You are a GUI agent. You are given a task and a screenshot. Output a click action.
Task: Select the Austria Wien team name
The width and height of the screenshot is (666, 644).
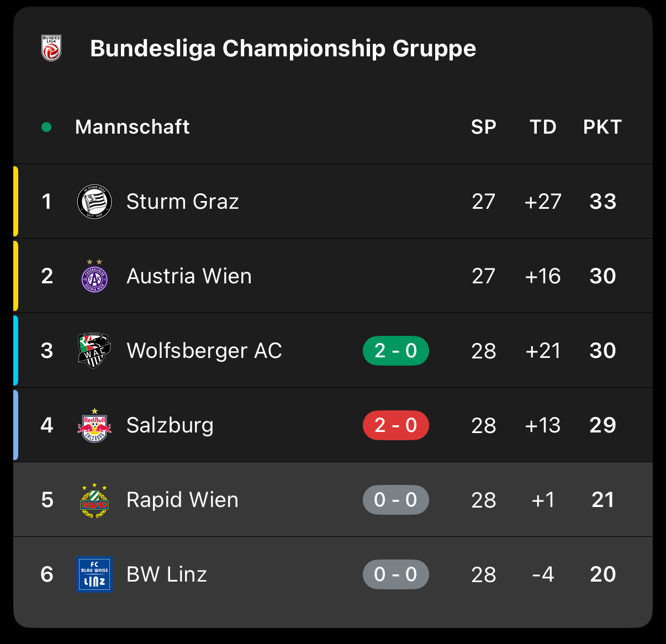point(189,276)
